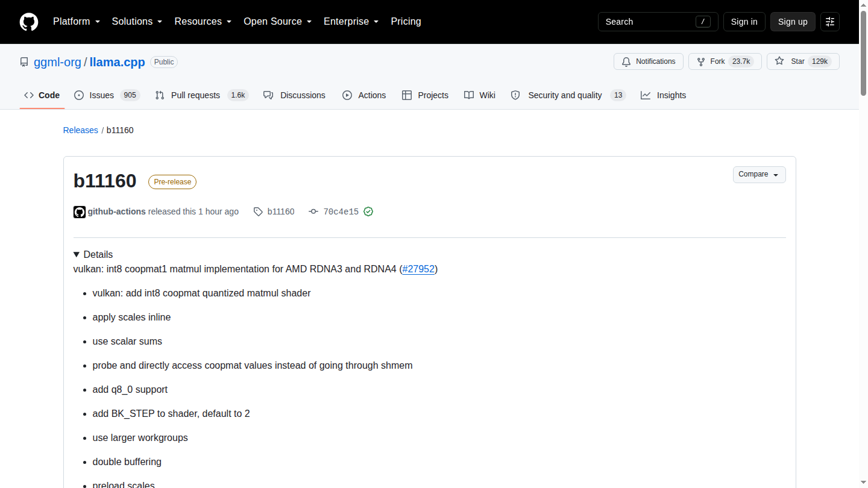Screen dimensions: 868x488
Task: Collapse the Details disclosure triangle
Action: click(77, 255)
